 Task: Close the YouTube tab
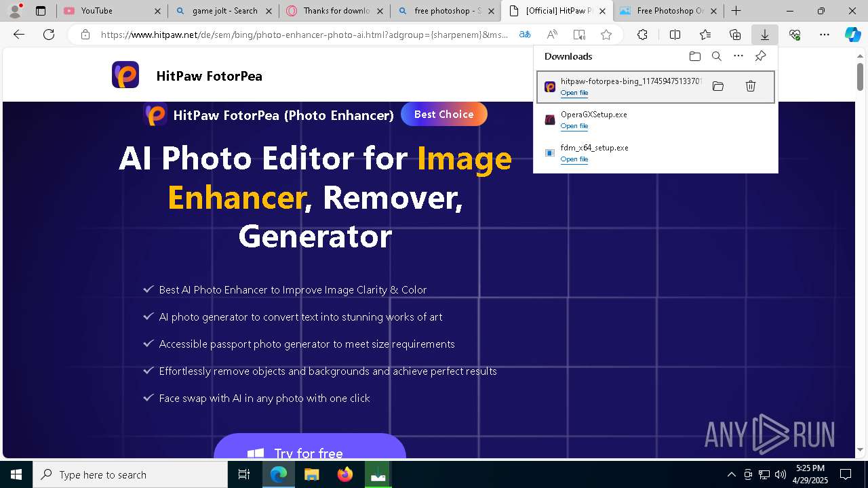pyautogui.click(x=157, y=11)
